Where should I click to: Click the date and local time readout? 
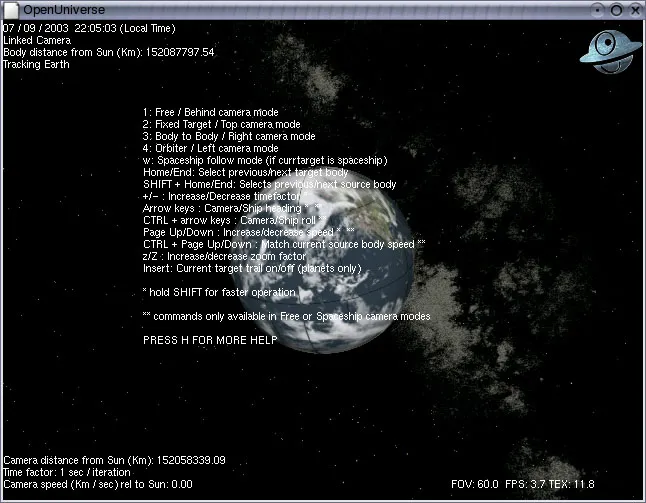[89, 28]
